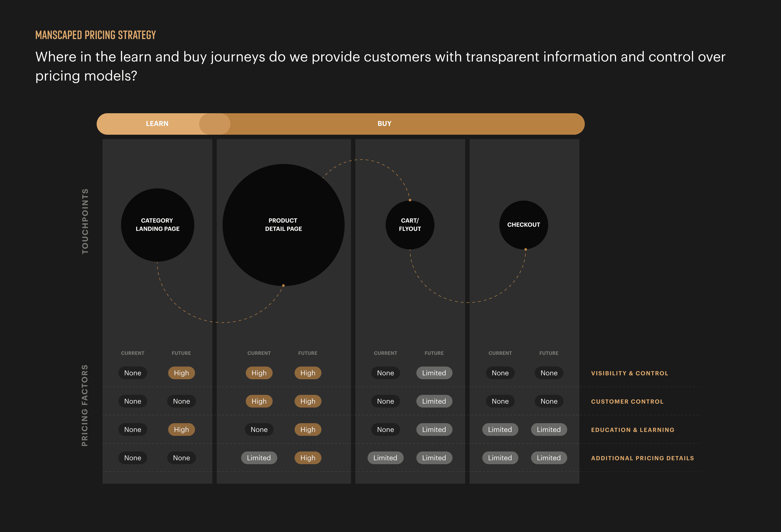Select Checkout future Education & Learning 'Limited' pill
781x532 pixels.
(x=549, y=429)
